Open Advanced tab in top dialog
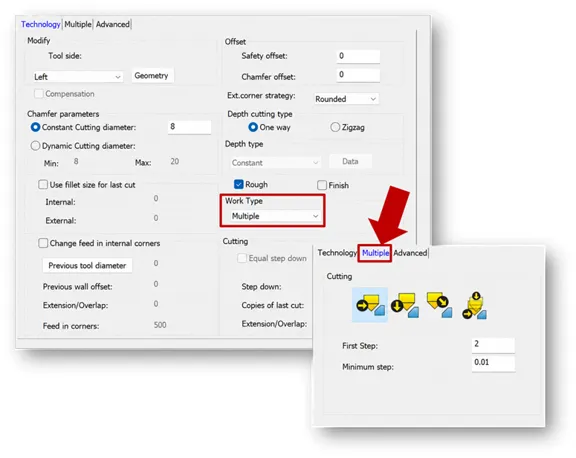Viewport: 576px width, 458px height. coord(113,24)
